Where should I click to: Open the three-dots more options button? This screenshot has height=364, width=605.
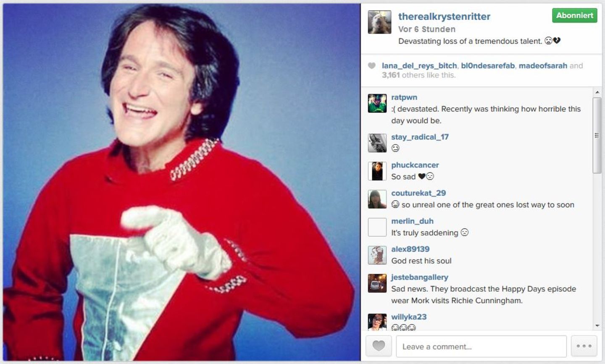[x=584, y=346]
